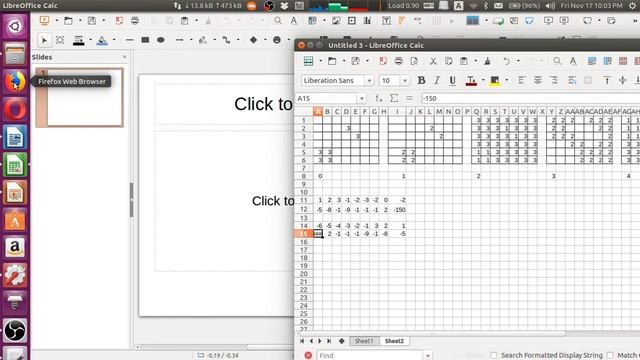Click the add new sheet button
The height and width of the screenshot is (360, 640).
[x=342, y=341]
